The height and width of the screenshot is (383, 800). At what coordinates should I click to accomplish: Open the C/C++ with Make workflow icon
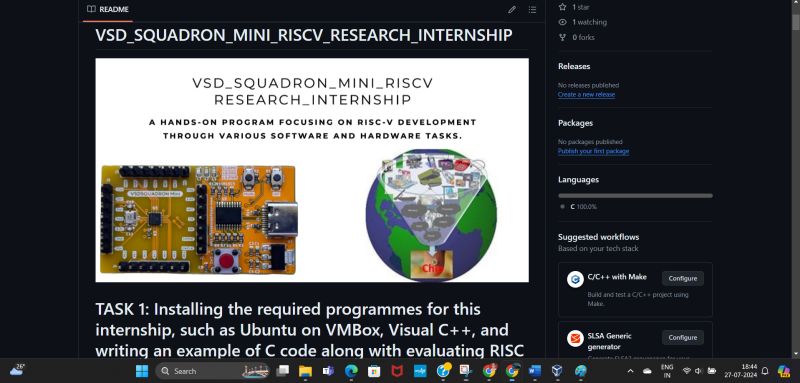point(575,279)
